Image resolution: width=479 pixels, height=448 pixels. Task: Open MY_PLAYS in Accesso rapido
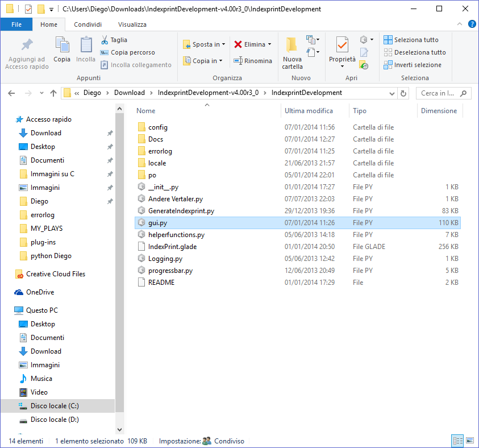(x=41, y=229)
